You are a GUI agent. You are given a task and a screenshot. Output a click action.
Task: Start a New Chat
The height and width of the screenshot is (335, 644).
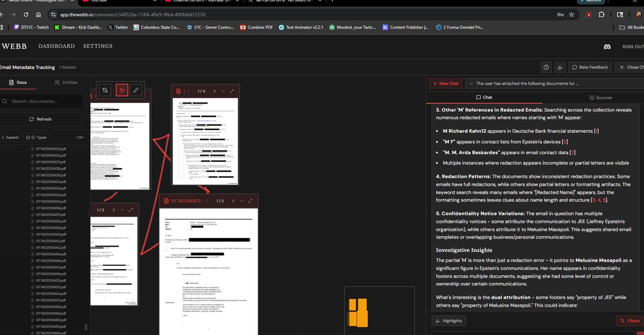(445, 84)
